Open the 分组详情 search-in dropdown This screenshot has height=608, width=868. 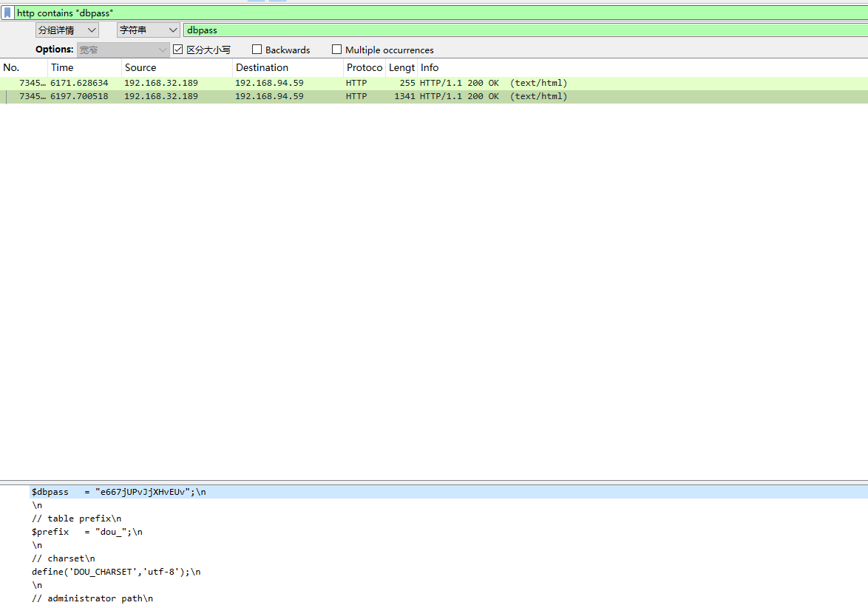pos(67,30)
